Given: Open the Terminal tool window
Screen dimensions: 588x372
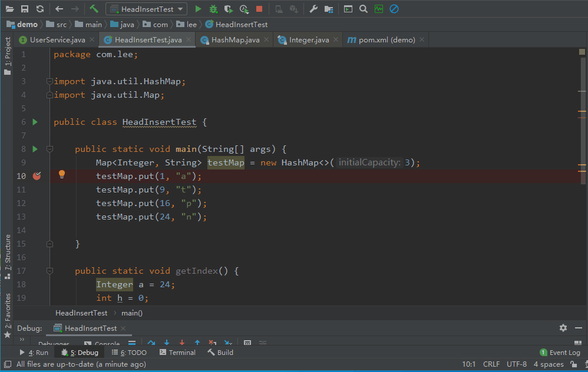Looking at the screenshot, I should pyautogui.click(x=177, y=353).
